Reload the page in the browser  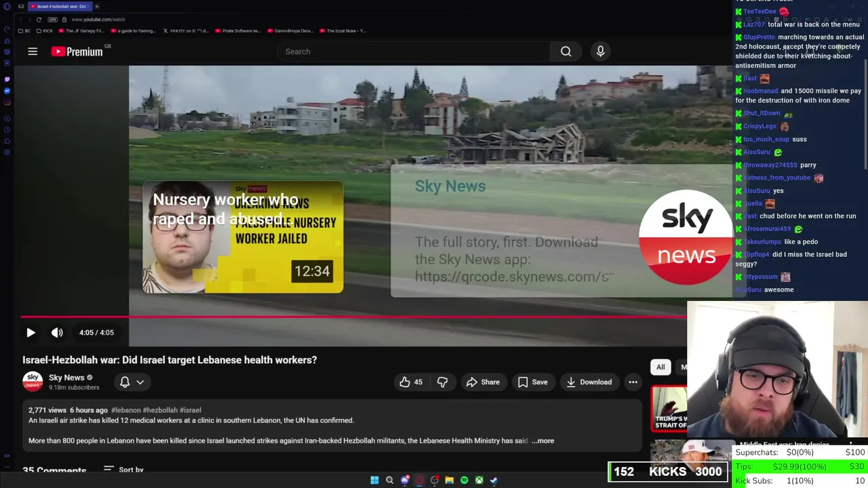(x=39, y=19)
